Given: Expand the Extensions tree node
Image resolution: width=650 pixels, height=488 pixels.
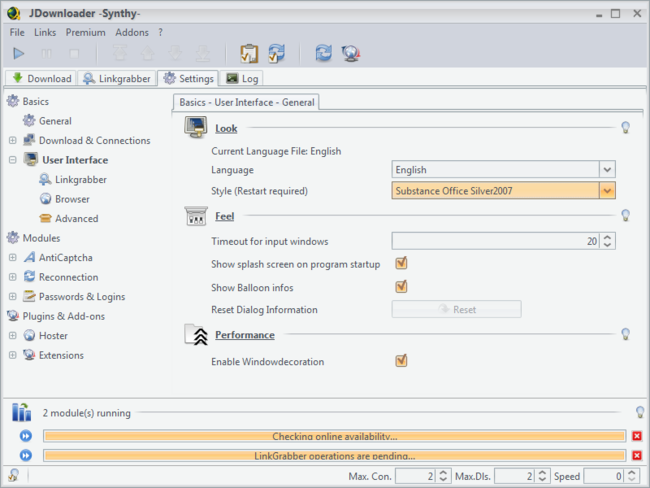Looking at the screenshot, I should click(13, 355).
